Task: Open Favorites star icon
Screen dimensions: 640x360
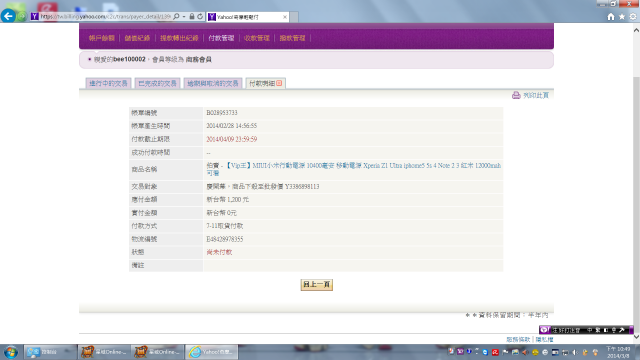Action: (622, 17)
